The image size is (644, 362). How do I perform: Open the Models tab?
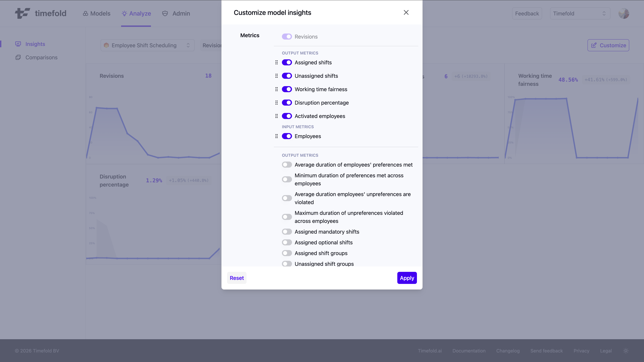click(96, 13)
